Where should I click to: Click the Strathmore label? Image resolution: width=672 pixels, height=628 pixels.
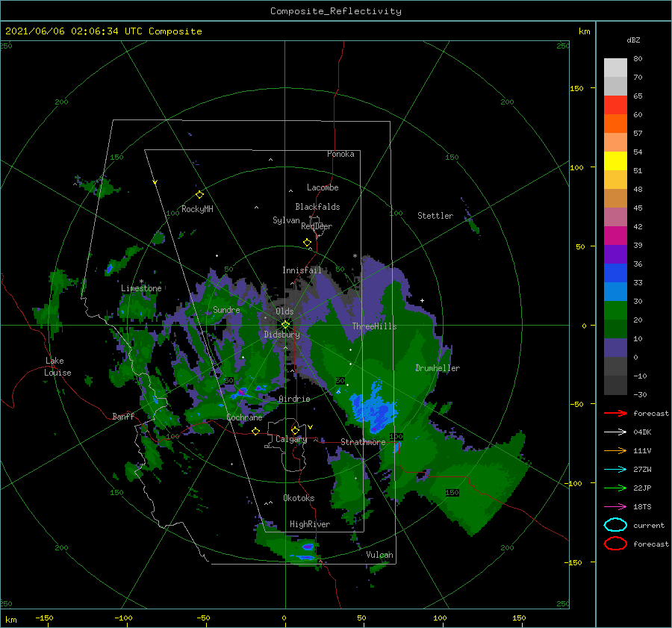coord(363,442)
